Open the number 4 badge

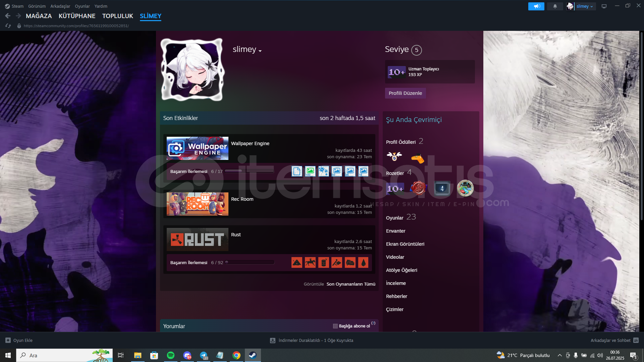click(442, 188)
